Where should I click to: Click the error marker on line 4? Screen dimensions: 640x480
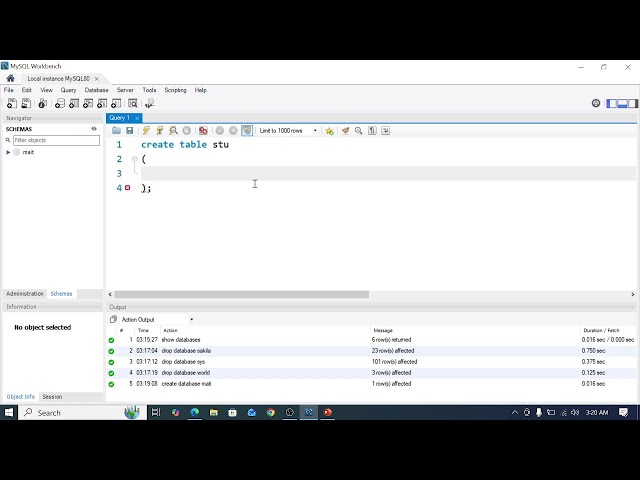[128, 188]
